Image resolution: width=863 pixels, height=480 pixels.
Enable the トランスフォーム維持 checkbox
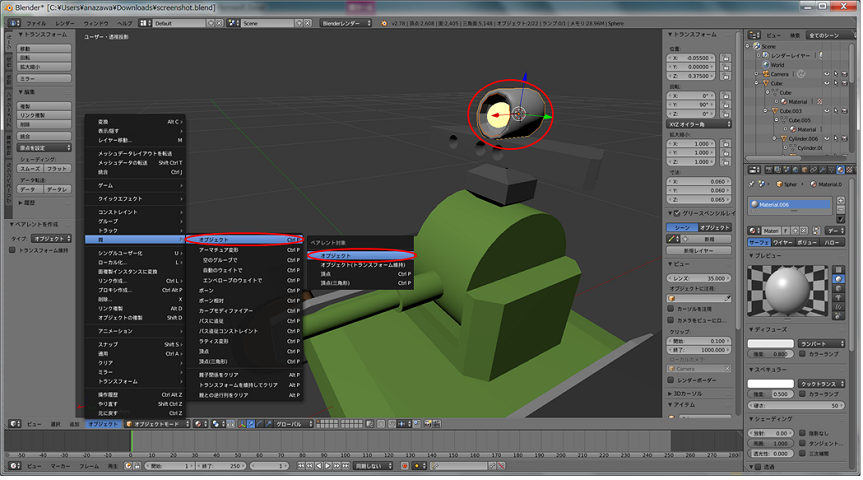12,250
